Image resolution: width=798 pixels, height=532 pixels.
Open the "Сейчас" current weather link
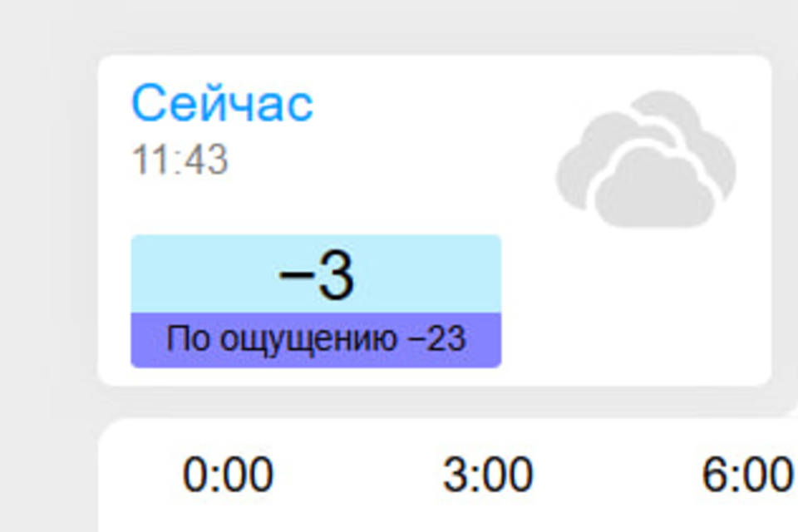click(x=222, y=104)
